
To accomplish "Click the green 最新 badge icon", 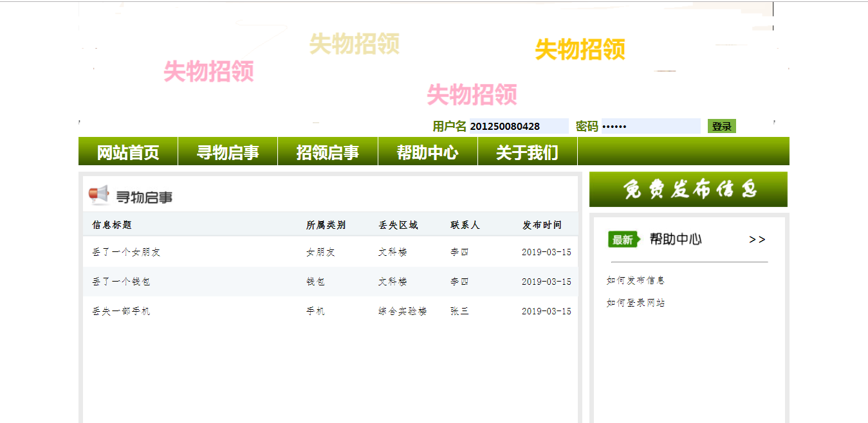I will (x=623, y=240).
